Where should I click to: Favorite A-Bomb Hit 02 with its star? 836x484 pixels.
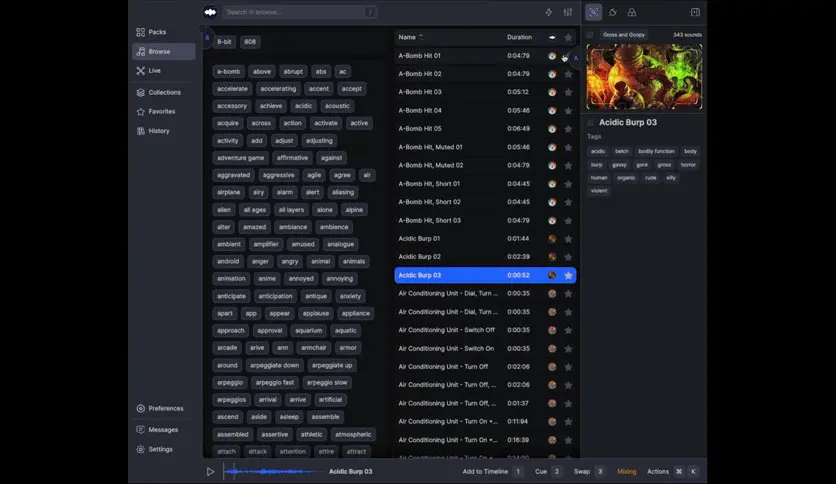[568, 74]
